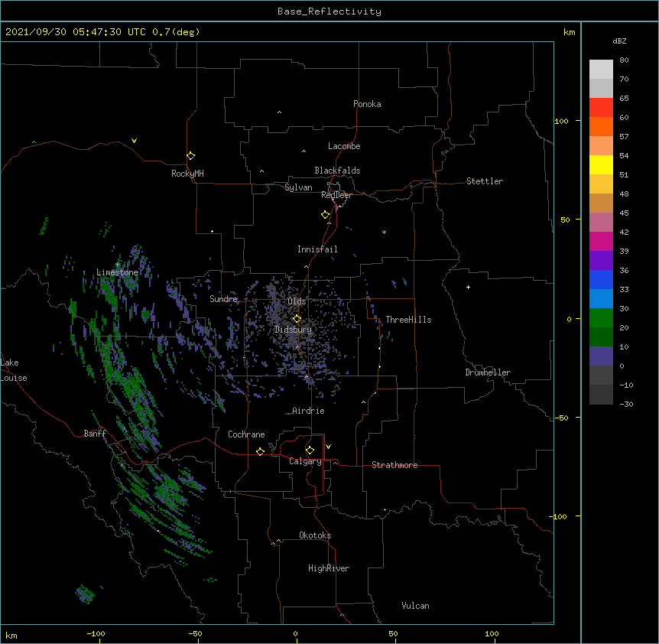Select the Innisfail city label
Image resolution: width=659 pixels, height=644 pixels.
[x=317, y=249]
